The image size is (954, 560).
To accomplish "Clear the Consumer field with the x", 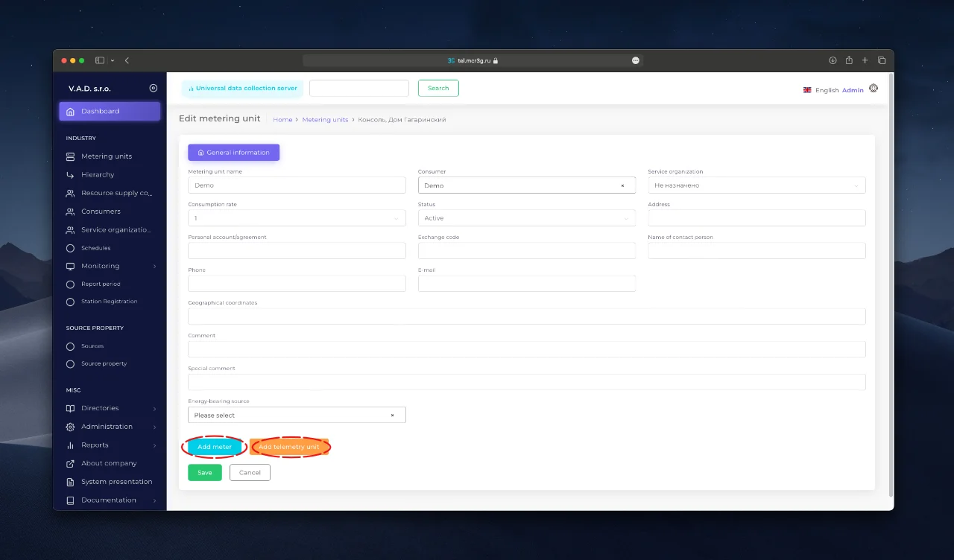I will click(x=622, y=185).
